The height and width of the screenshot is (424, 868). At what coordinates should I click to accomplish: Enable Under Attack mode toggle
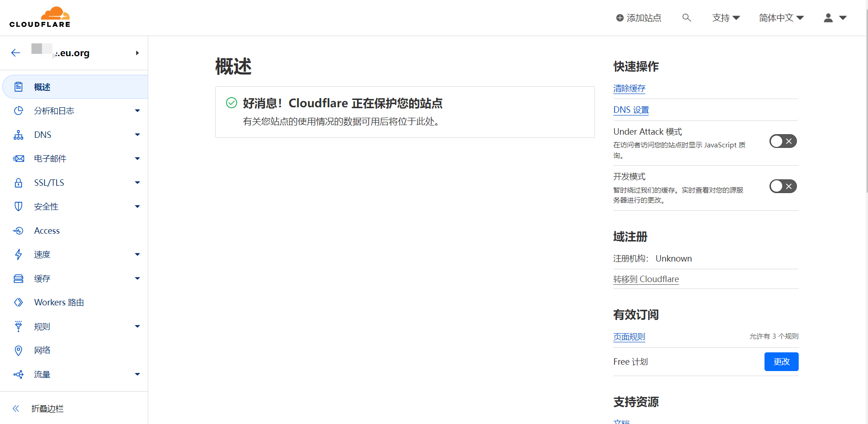[x=783, y=141]
